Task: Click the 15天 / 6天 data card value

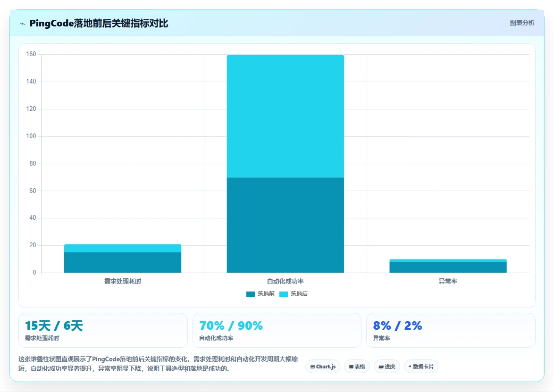Action: [54, 325]
